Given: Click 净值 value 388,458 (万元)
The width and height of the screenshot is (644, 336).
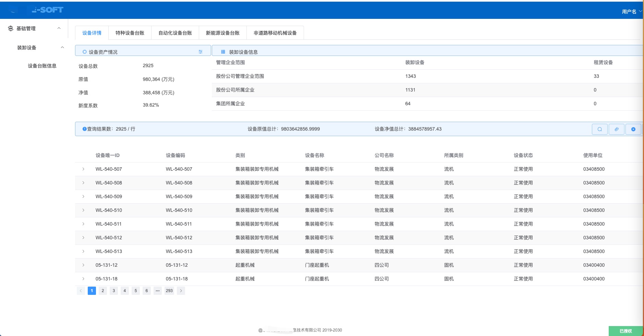Looking at the screenshot, I should tap(159, 93).
